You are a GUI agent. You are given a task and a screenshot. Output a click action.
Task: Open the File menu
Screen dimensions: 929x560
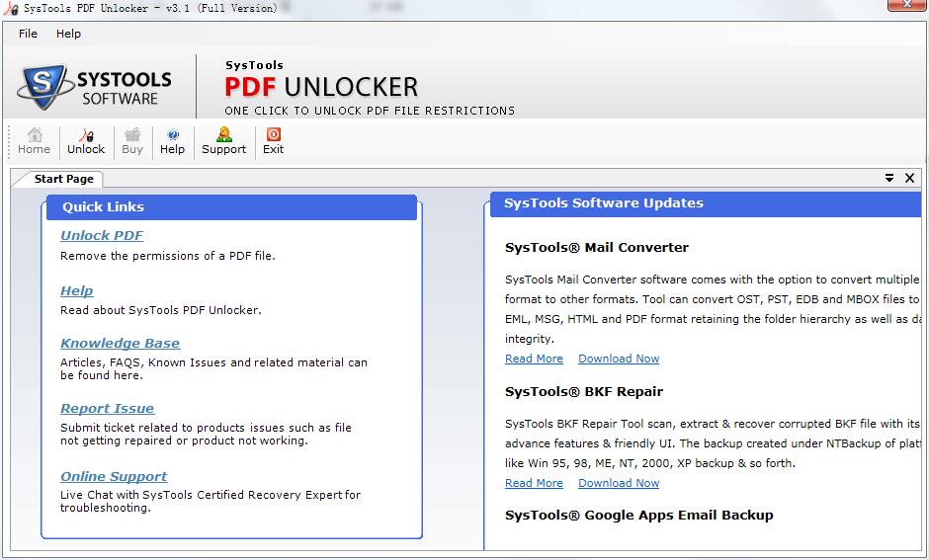click(x=28, y=34)
